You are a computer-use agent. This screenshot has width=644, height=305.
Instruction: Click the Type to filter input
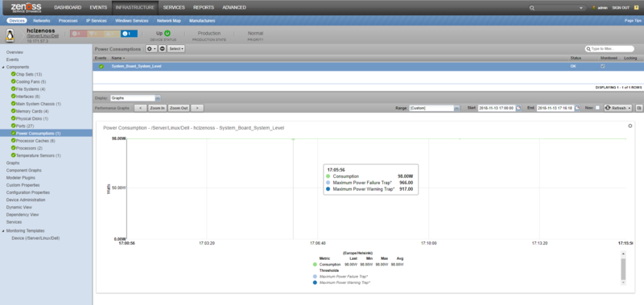click(x=609, y=49)
